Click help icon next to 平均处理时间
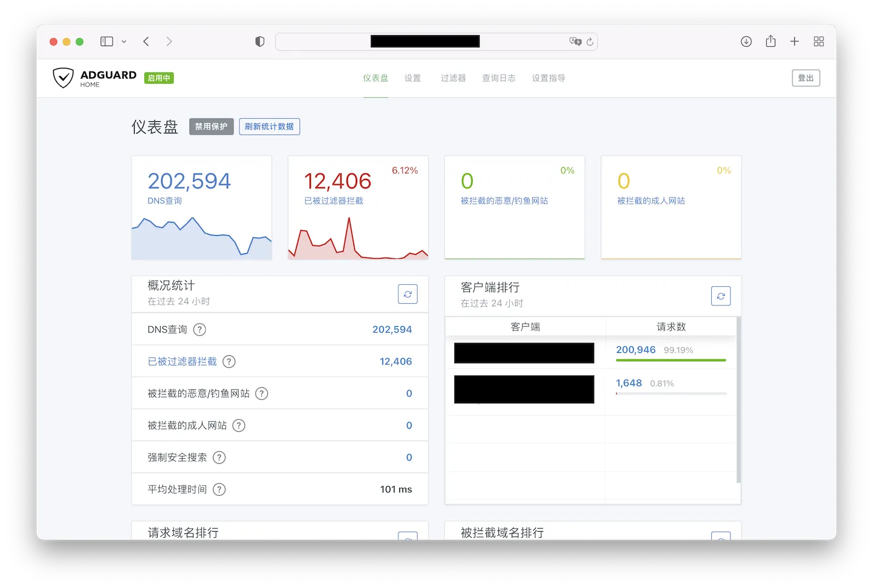Image resolution: width=873 pixels, height=588 pixels. click(219, 490)
